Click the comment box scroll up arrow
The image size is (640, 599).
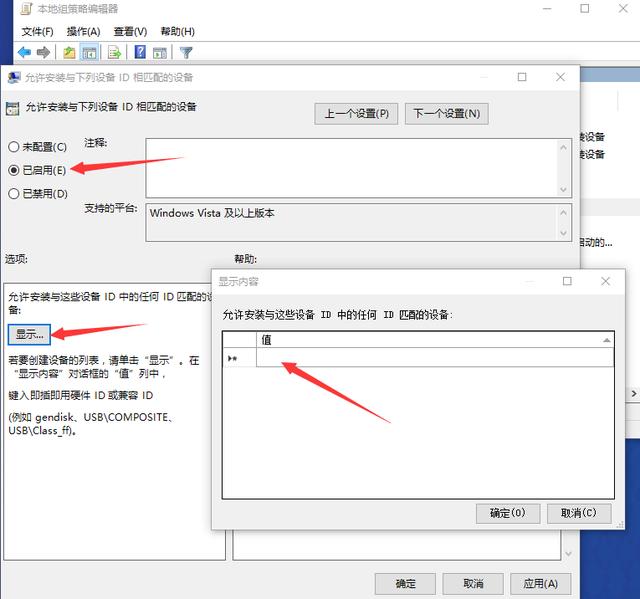coord(564,147)
